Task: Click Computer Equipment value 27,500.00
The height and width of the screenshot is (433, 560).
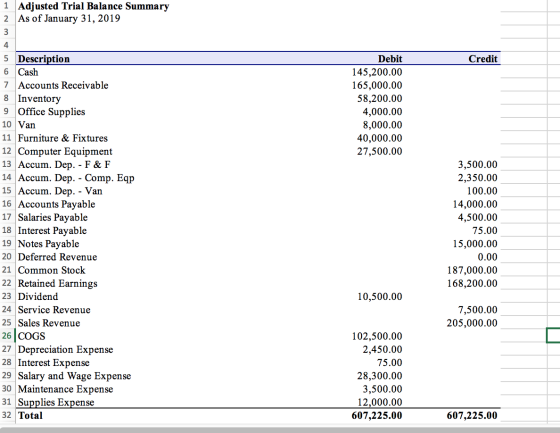Action: point(380,151)
